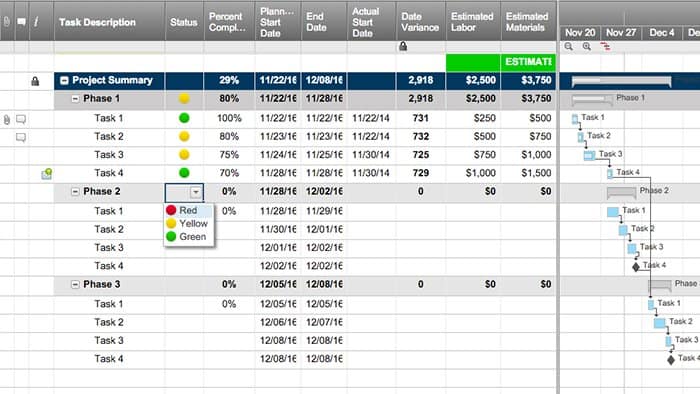Image resolution: width=700 pixels, height=394 pixels.
Task: Select Phase 3 Task 2 end date 12/07/16
Action: 324,322
